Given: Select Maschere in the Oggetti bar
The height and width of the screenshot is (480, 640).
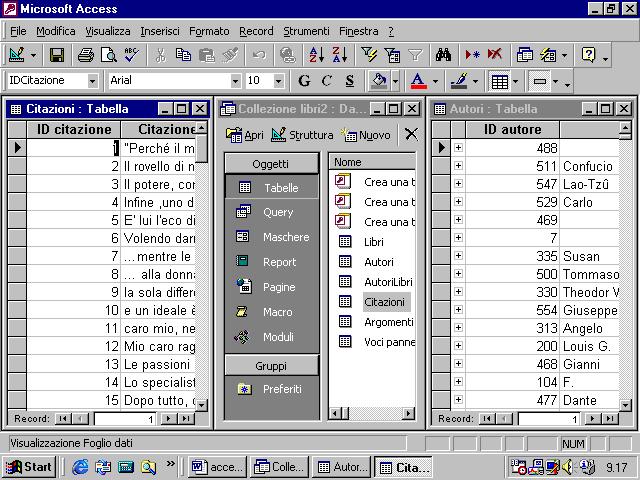Looking at the screenshot, I should (x=271, y=237).
